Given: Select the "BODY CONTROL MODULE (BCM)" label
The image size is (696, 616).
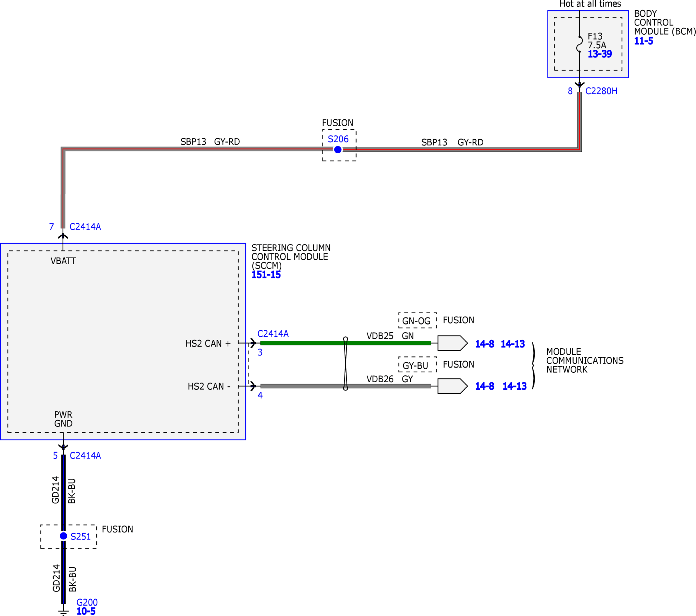Looking at the screenshot, I should pyautogui.click(x=665, y=23).
